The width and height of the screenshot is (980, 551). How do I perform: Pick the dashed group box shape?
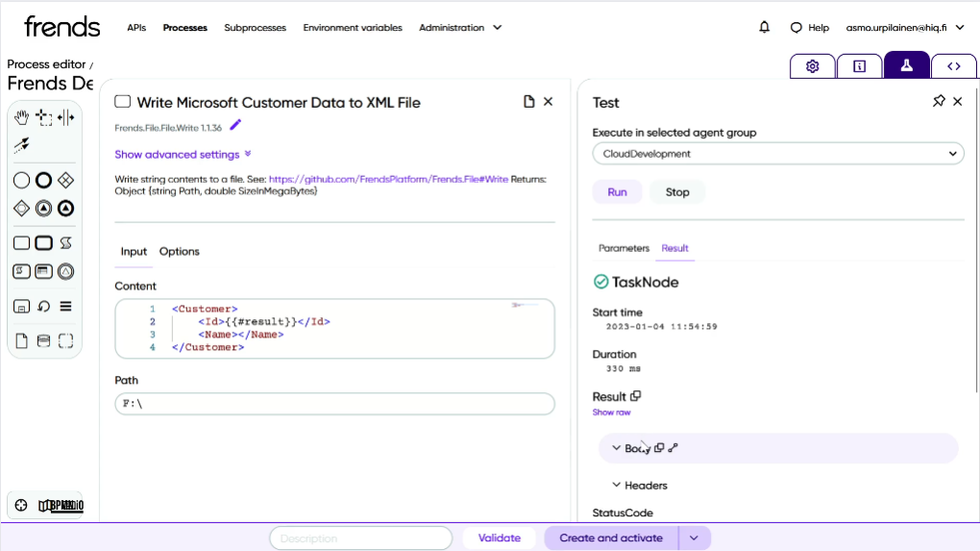[x=65, y=340]
